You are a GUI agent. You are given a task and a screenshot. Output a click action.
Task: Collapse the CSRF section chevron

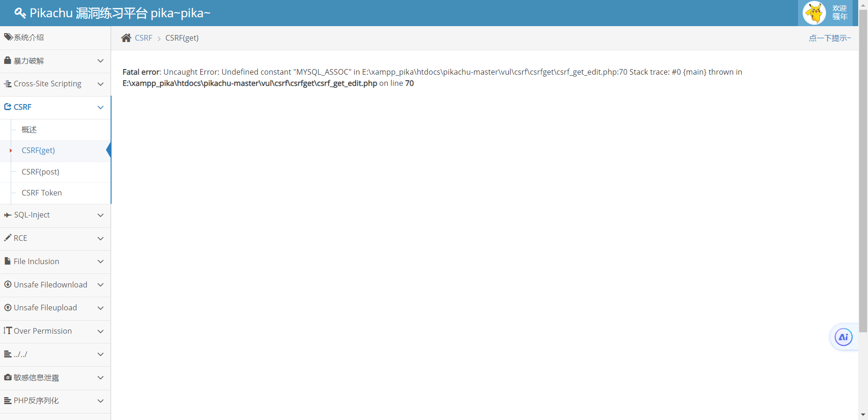tap(100, 107)
